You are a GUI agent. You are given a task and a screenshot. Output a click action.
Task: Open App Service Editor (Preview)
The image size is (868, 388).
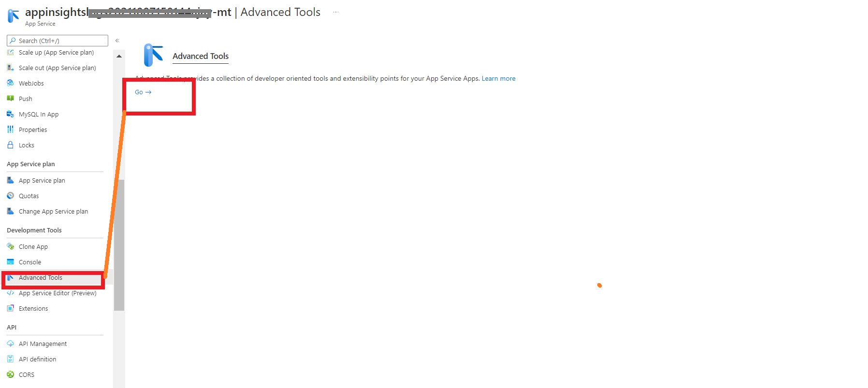[x=58, y=293]
